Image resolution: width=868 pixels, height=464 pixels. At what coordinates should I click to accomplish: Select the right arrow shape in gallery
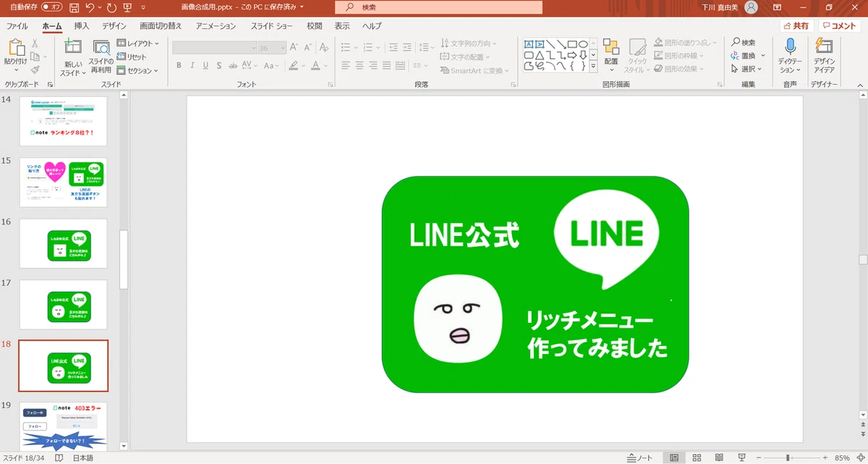coord(572,54)
